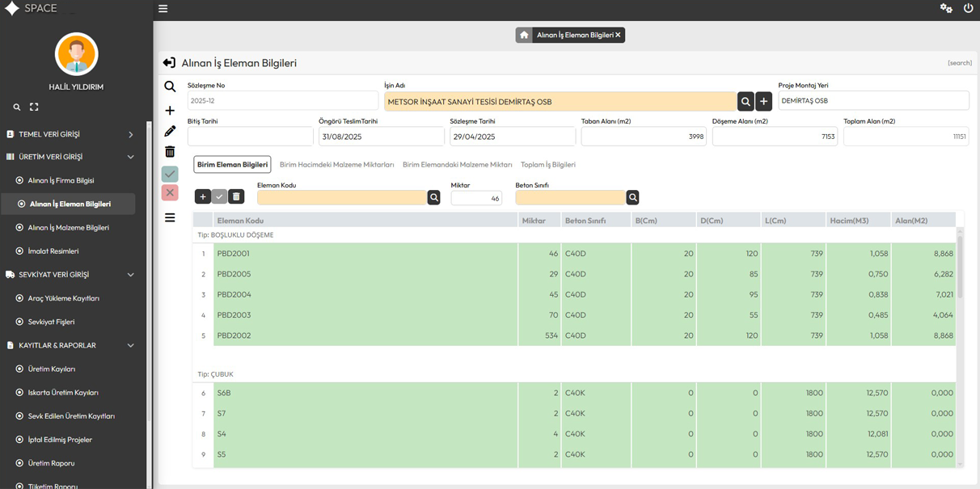This screenshot has width=980, height=489.
Task: Expand the TEMEL VERİ GİRİŞİ section
Action: point(130,134)
